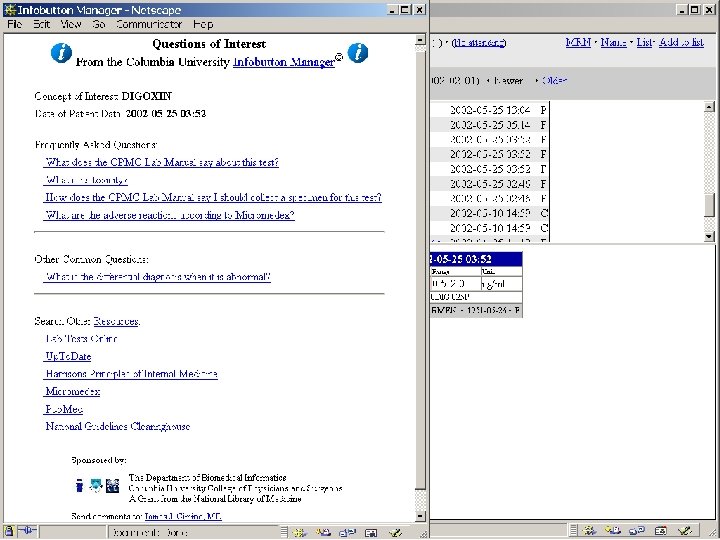Open the short second frequently asked question link
The height and width of the screenshot is (540, 720).
(x=86, y=180)
